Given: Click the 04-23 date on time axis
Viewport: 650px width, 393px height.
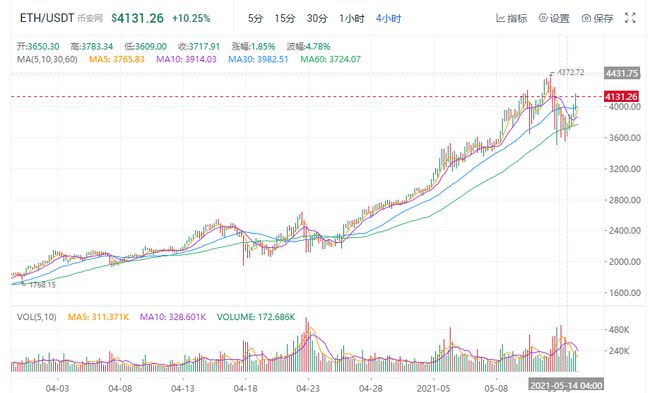Looking at the screenshot, I should 308,388.
